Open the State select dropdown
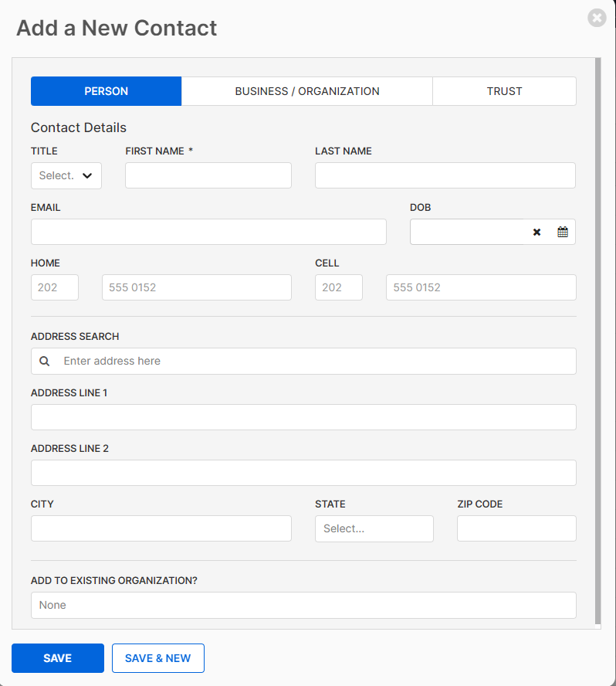Image resolution: width=616 pixels, height=686 pixels. pyautogui.click(x=374, y=528)
